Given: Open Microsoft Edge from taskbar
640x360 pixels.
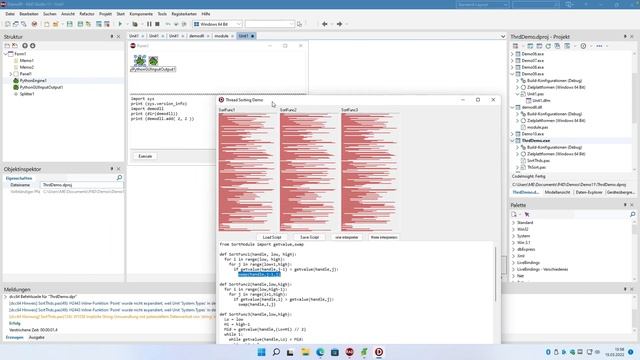Looking at the screenshot, I should 320,352.
